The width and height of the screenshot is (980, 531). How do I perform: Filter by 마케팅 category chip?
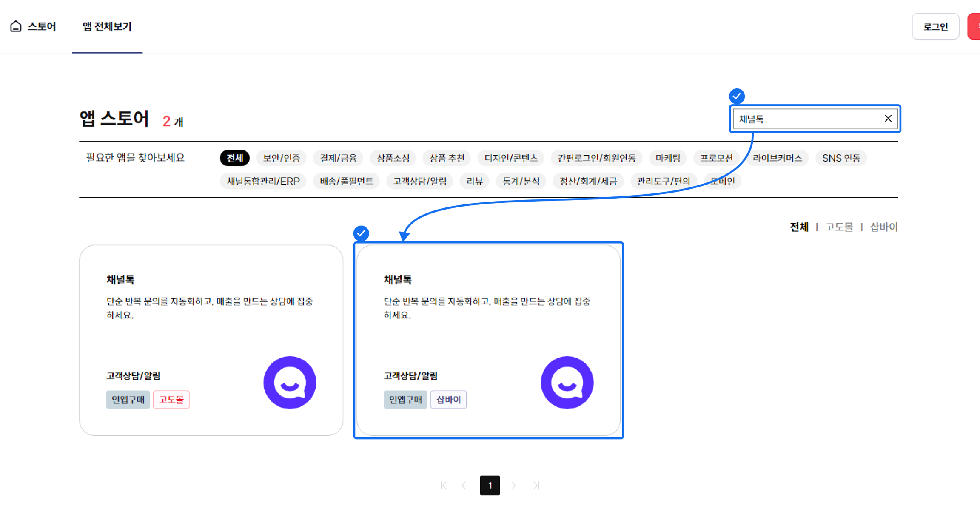(667, 158)
